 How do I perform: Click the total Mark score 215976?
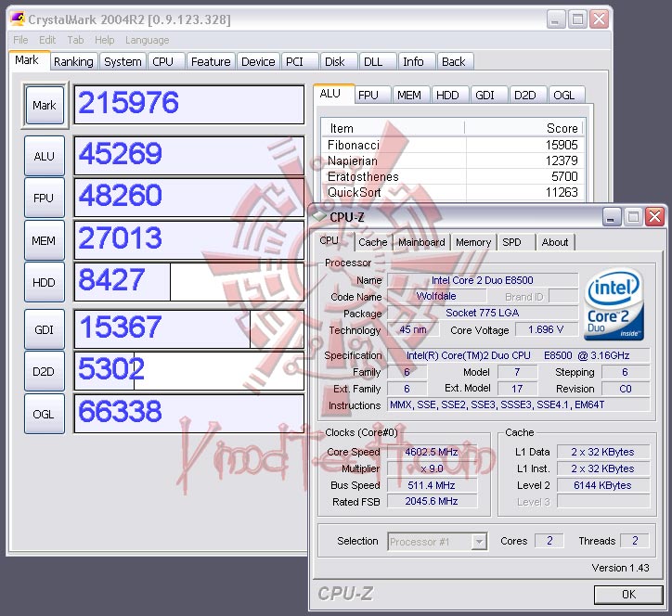tap(189, 105)
